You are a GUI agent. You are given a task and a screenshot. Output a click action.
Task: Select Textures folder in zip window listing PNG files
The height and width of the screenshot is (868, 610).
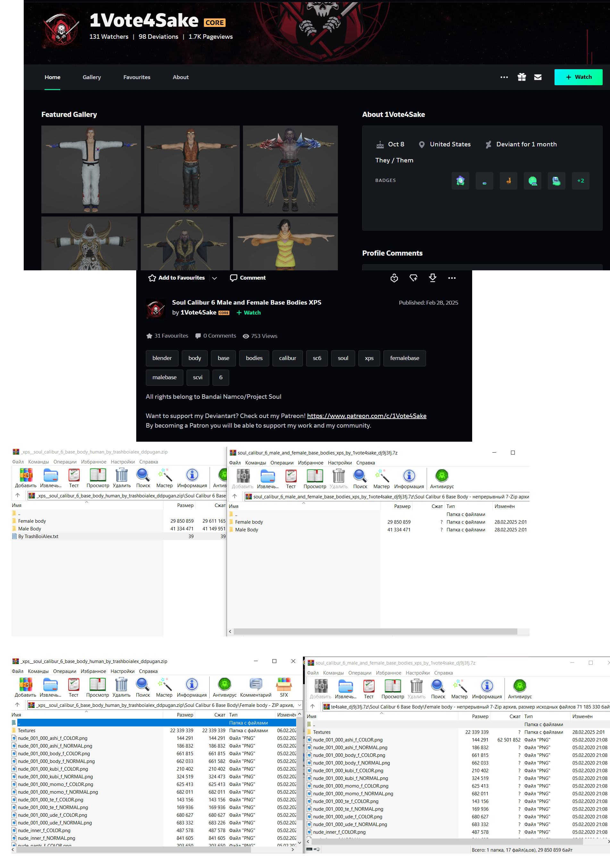coord(27,731)
